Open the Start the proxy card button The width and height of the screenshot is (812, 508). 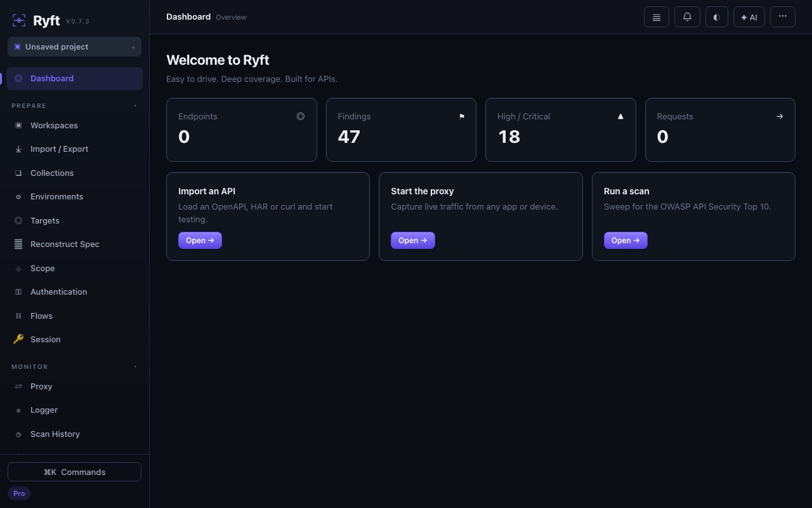pos(413,241)
